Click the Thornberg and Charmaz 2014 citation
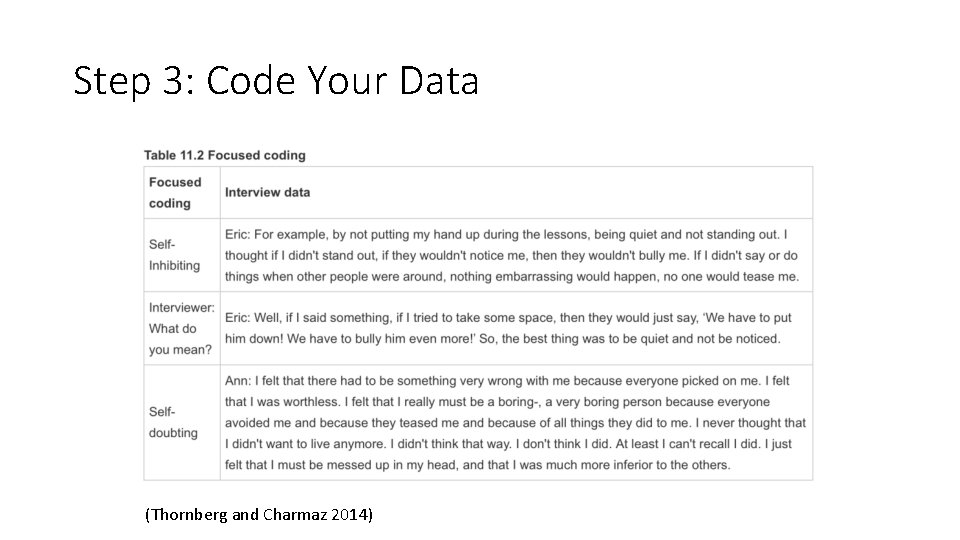Viewport: 960px width, 540px height. coord(258,515)
